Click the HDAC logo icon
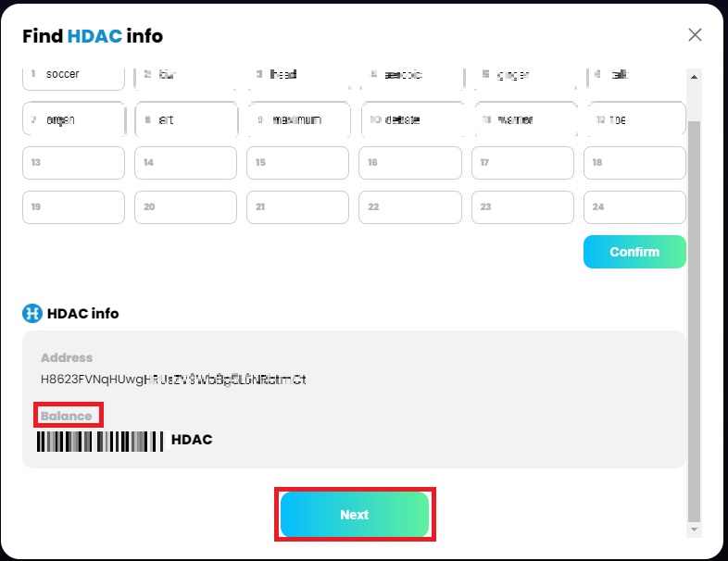The height and width of the screenshot is (561, 728). (x=32, y=314)
